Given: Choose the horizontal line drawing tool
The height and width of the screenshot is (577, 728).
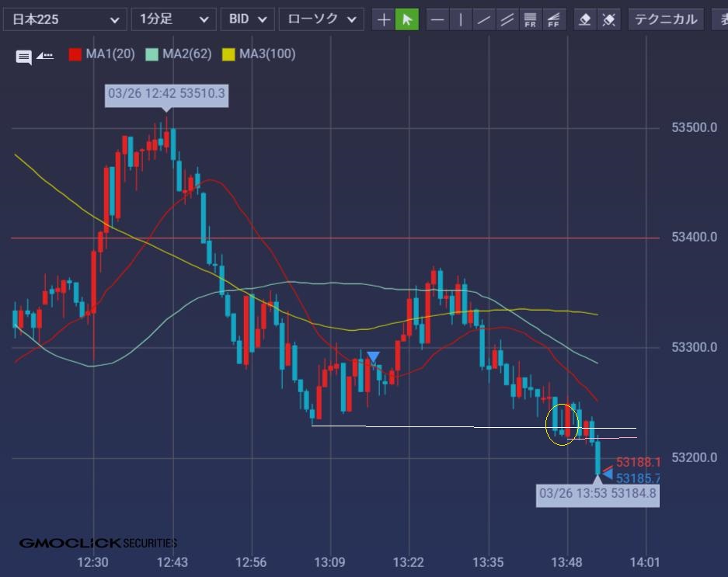Looking at the screenshot, I should coord(438,19).
